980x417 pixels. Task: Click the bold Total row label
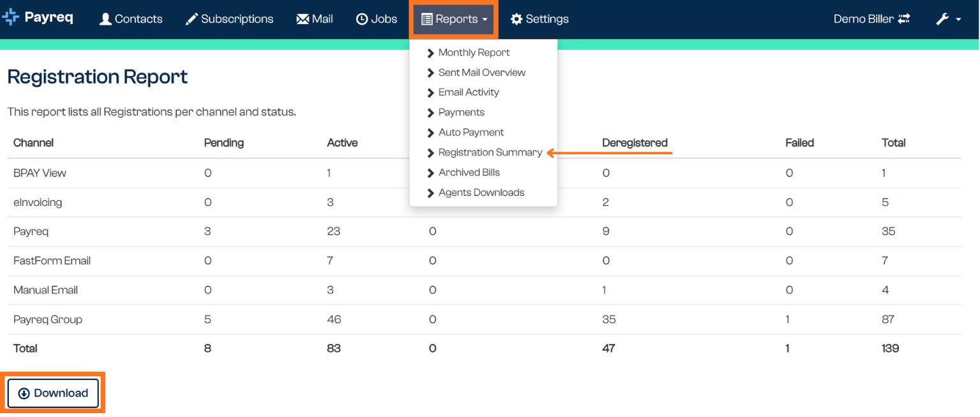pyautogui.click(x=26, y=349)
